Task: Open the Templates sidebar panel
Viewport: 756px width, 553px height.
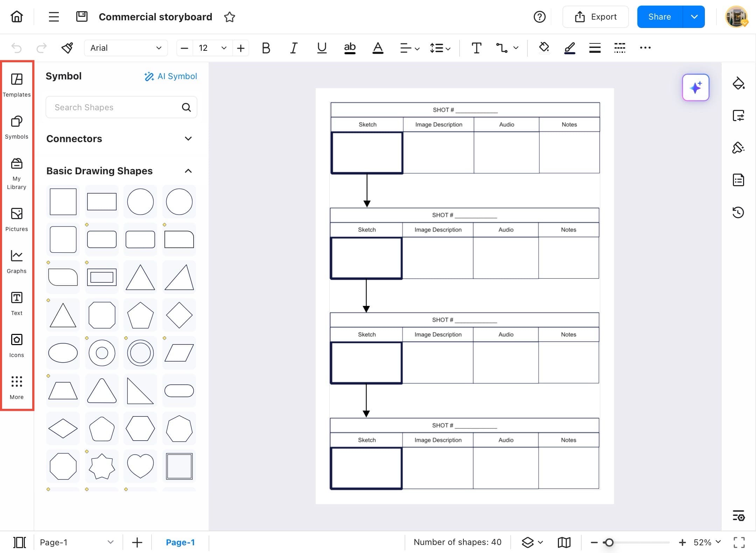Action: tap(16, 85)
